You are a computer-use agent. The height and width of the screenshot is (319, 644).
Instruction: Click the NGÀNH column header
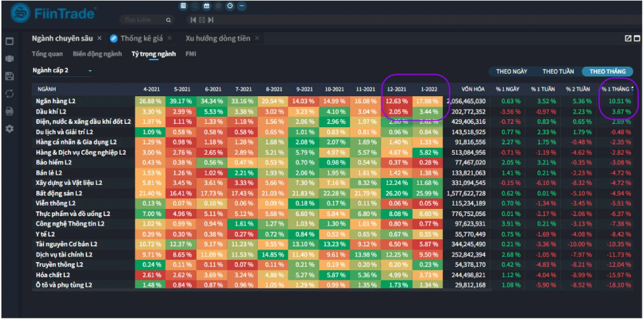click(47, 89)
